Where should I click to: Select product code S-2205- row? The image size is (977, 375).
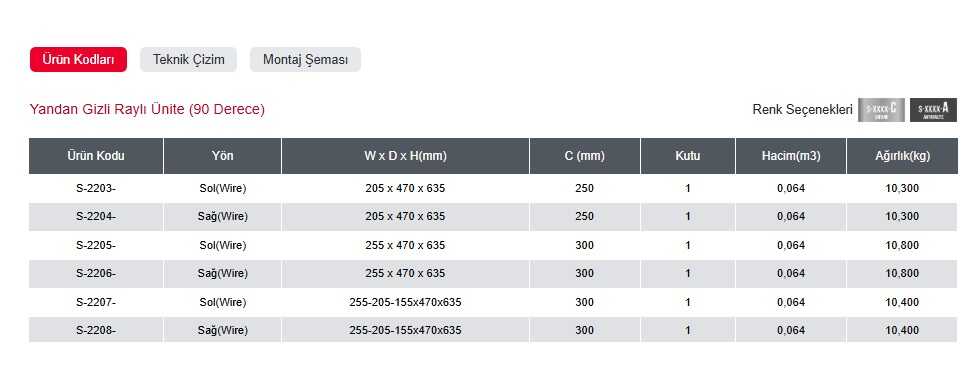click(x=493, y=245)
